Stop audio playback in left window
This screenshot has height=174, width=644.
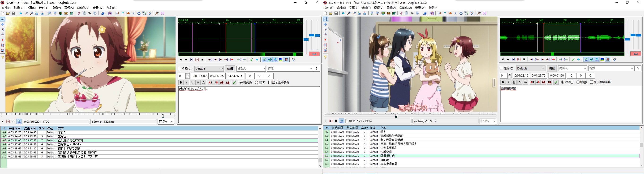[202, 60]
